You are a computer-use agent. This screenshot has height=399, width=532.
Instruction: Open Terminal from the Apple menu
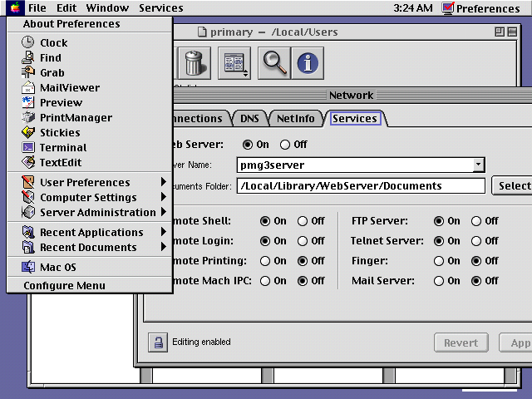62,147
